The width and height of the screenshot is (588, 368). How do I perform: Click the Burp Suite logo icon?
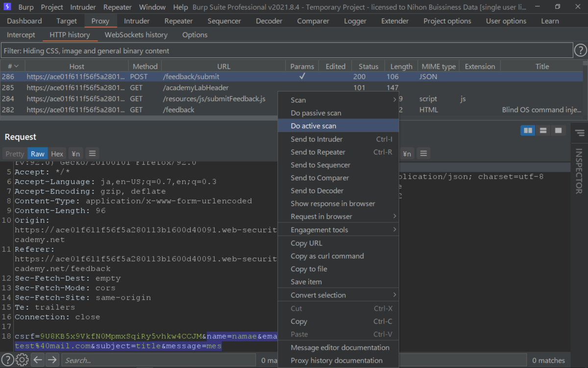[x=7, y=7]
